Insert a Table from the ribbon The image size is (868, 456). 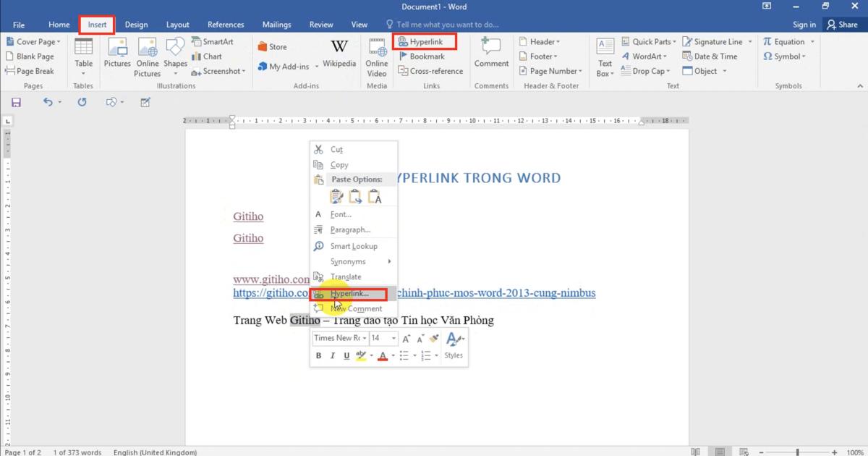click(x=83, y=54)
